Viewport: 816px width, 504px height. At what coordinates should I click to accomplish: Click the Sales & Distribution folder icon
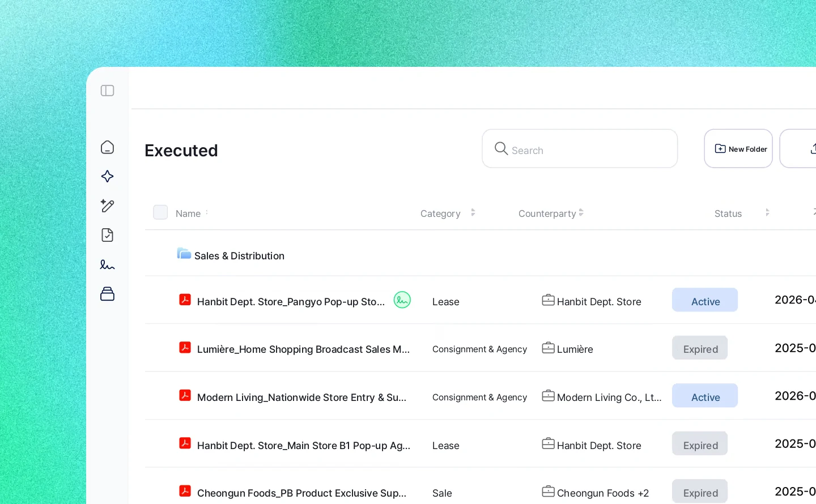point(184,253)
